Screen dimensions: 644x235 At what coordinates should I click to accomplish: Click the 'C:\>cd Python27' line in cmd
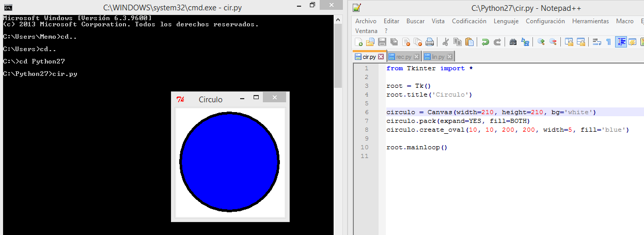[34, 61]
